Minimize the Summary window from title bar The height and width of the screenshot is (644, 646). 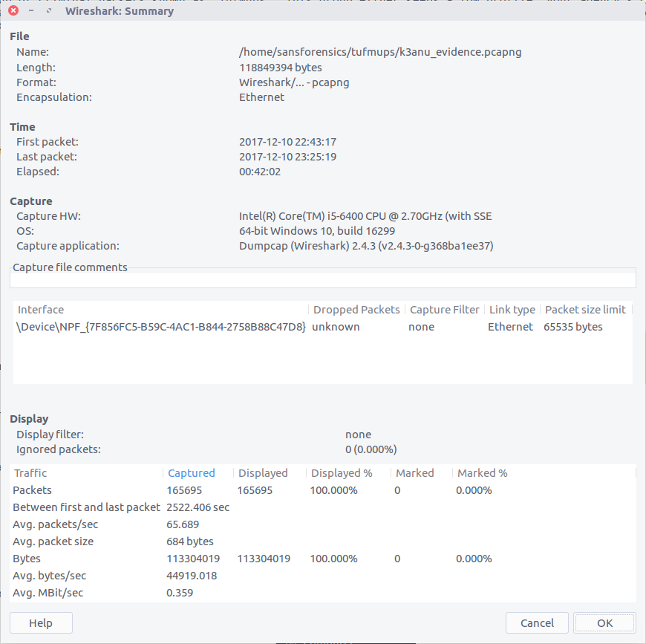coord(31,11)
